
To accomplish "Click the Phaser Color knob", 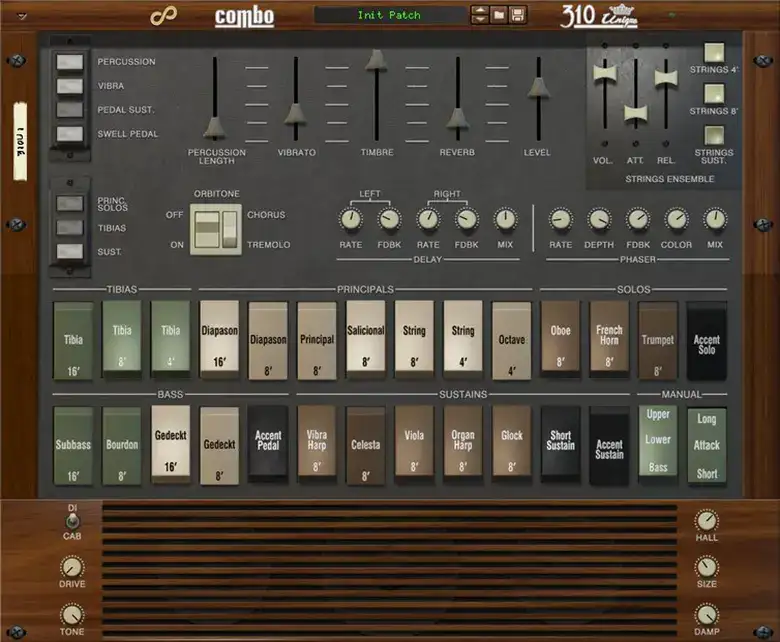I will [x=677, y=219].
